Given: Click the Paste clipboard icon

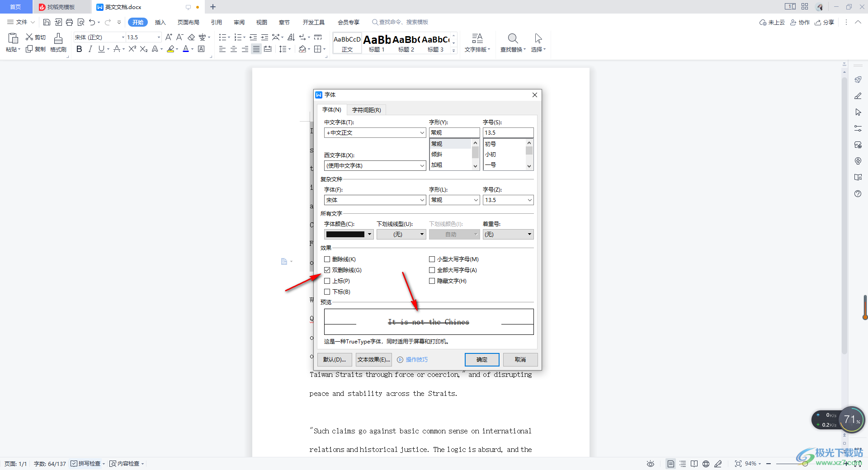Looking at the screenshot, I should point(13,39).
